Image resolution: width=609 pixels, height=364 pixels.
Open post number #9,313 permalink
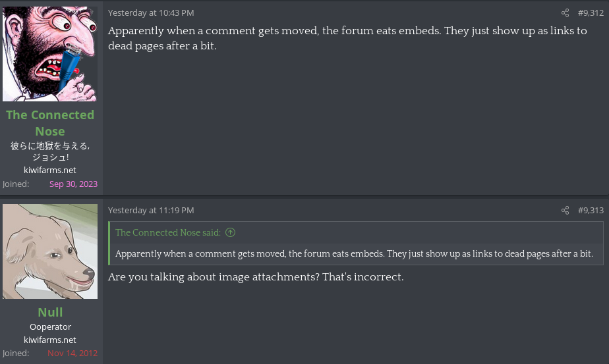[x=591, y=211]
